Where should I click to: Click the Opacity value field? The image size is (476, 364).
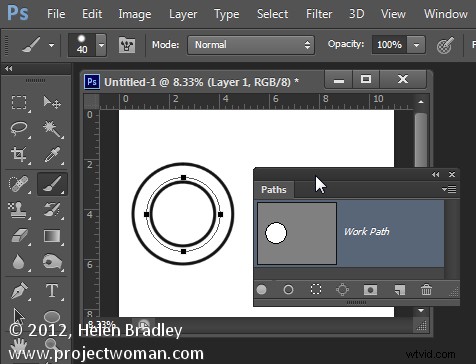389,45
